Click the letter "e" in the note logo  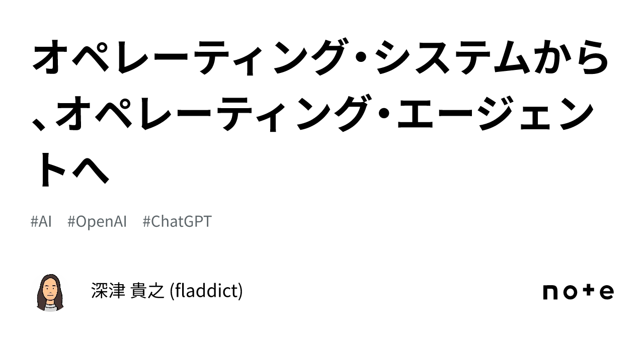[607, 293]
